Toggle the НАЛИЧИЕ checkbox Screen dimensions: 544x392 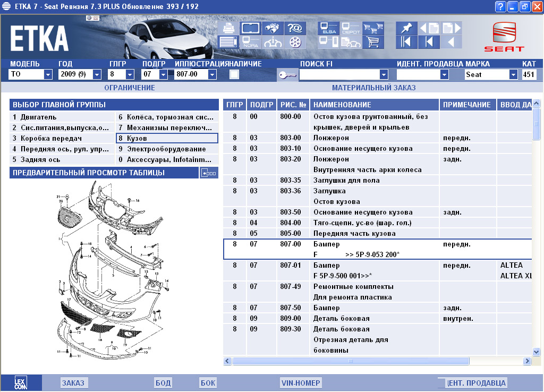point(234,74)
